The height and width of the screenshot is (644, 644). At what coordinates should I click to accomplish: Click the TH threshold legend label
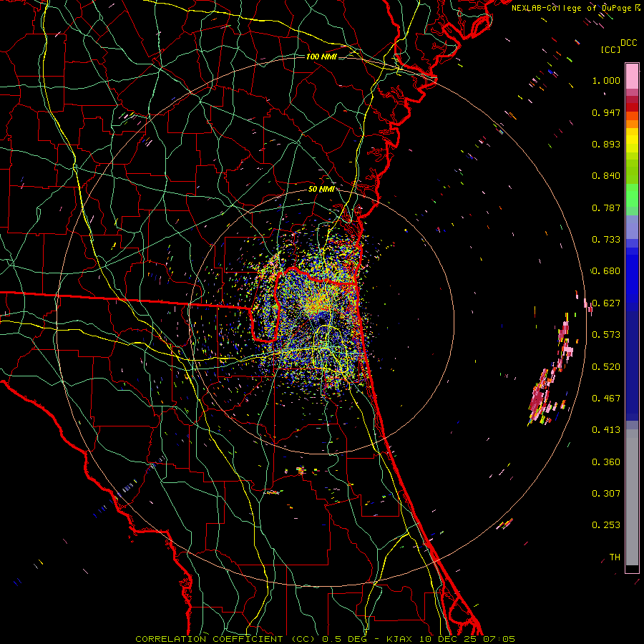point(615,557)
